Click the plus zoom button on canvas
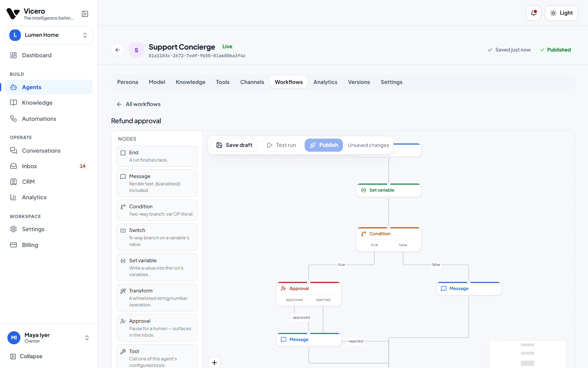Viewport: 588px width, 368px height. click(214, 363)
